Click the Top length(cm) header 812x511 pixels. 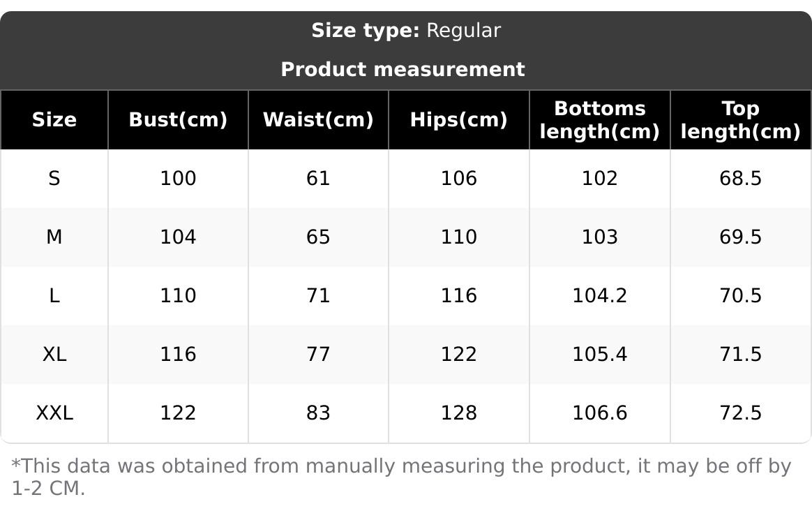pyautogui.click(x=740, y=120)
